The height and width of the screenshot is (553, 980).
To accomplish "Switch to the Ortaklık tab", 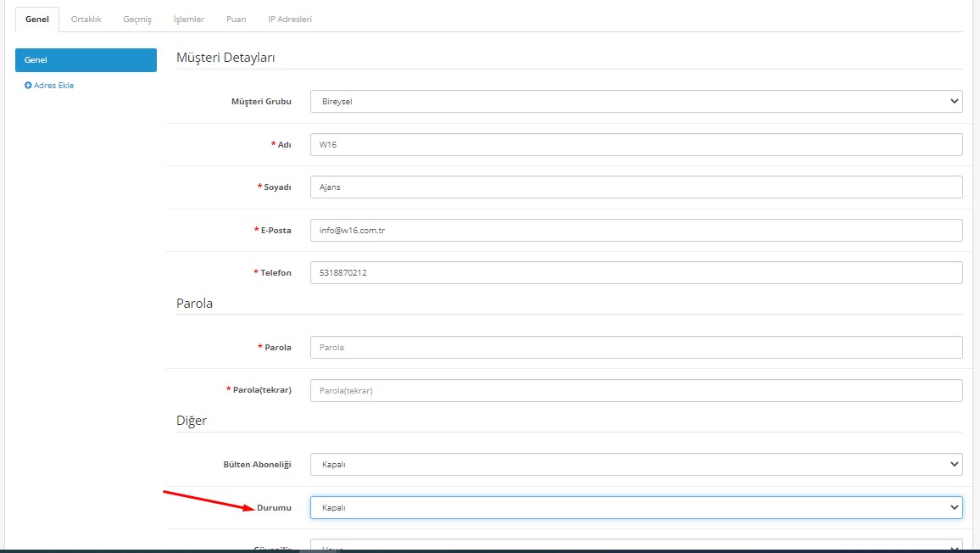I will (86, 20).
